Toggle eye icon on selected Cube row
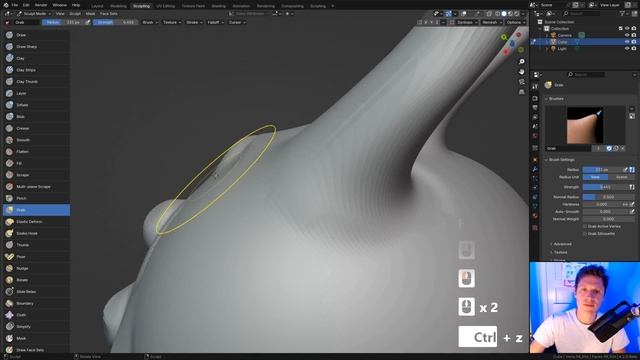Image resolution: width=640 pixels, height=360 pixels. pos(627,42)
